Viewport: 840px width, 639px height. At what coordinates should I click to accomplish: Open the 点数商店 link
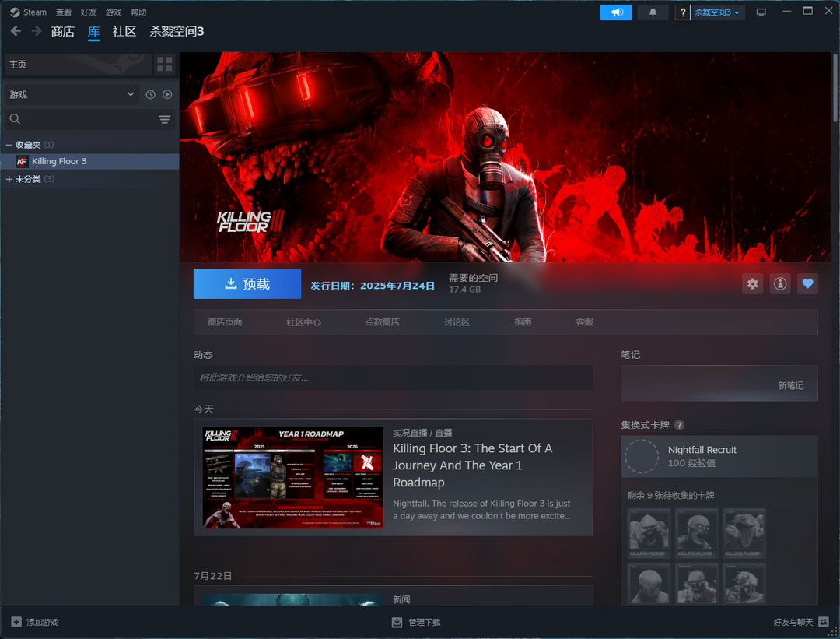383,321
